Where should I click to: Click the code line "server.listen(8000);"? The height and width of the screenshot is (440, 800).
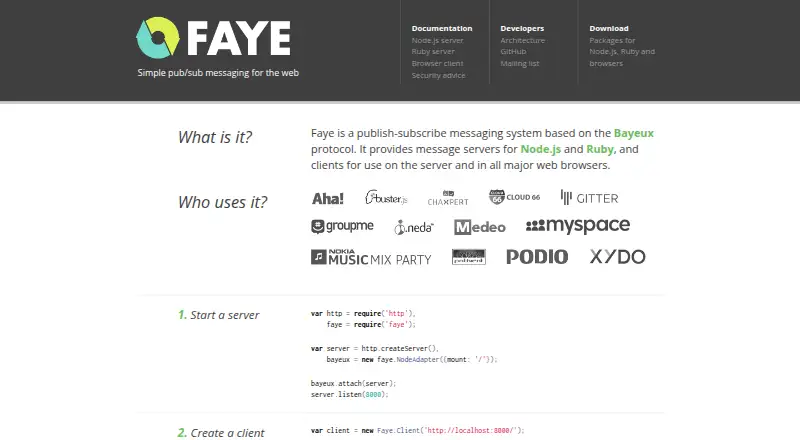point(349,395)
